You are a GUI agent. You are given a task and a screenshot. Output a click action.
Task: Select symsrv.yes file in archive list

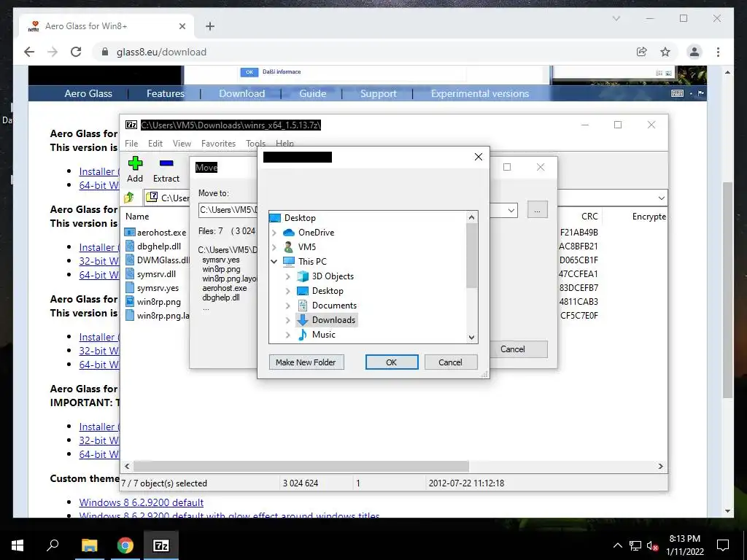pos(152,287)
